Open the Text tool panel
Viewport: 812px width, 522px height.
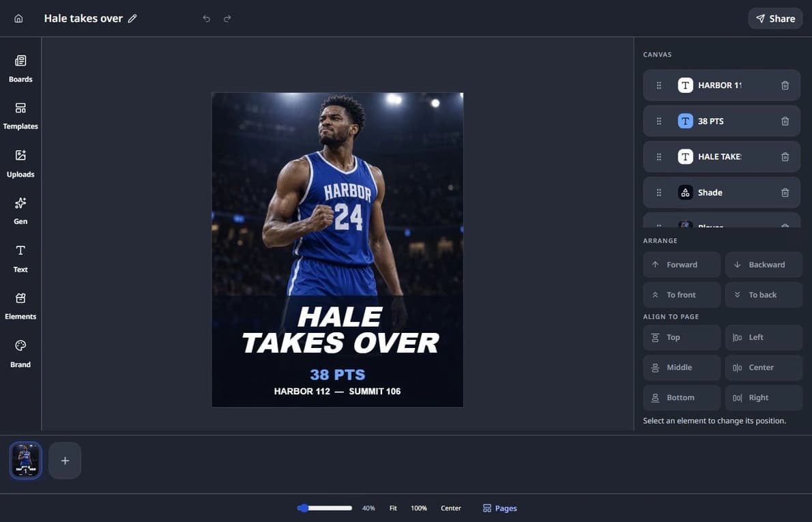[20, 259]
